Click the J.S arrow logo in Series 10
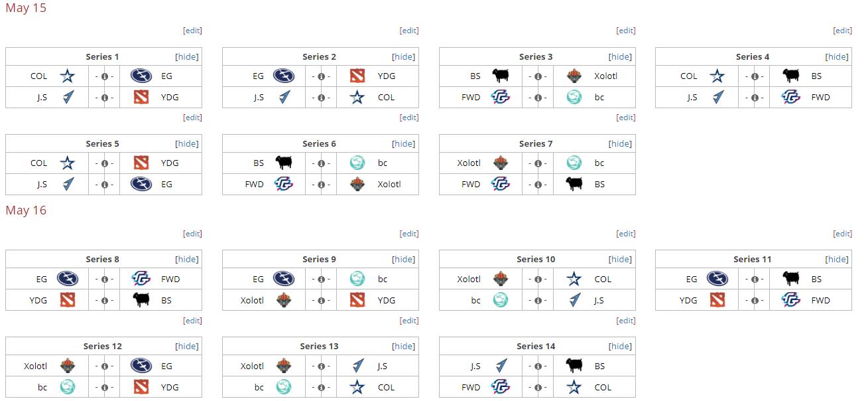Screen dimensions: 868x401 click(x=574, y=301)
